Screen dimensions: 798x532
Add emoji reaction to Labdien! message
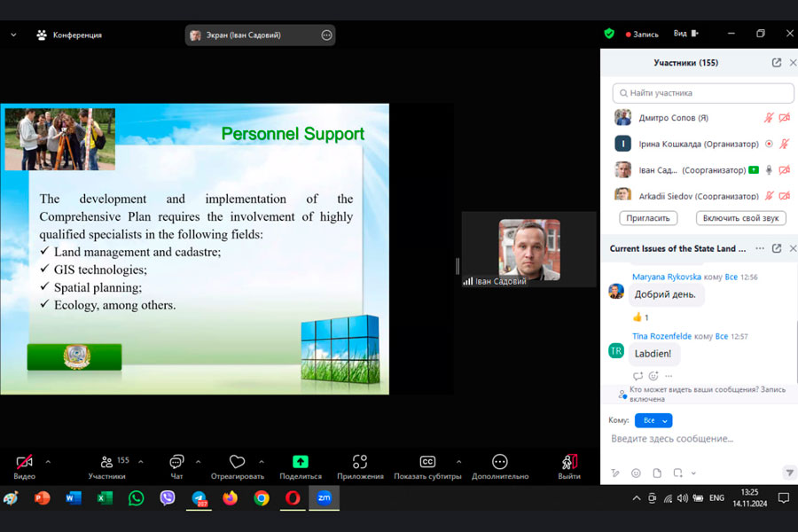(653, 376)
